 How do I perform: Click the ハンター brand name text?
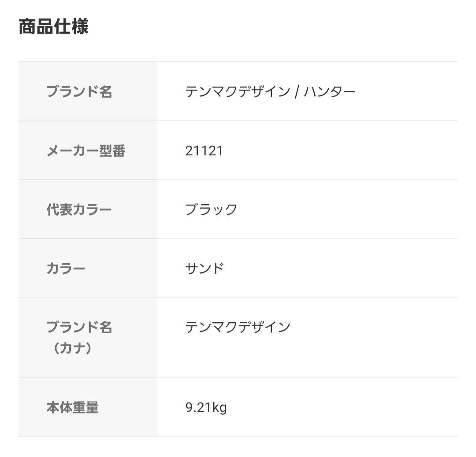329,92
